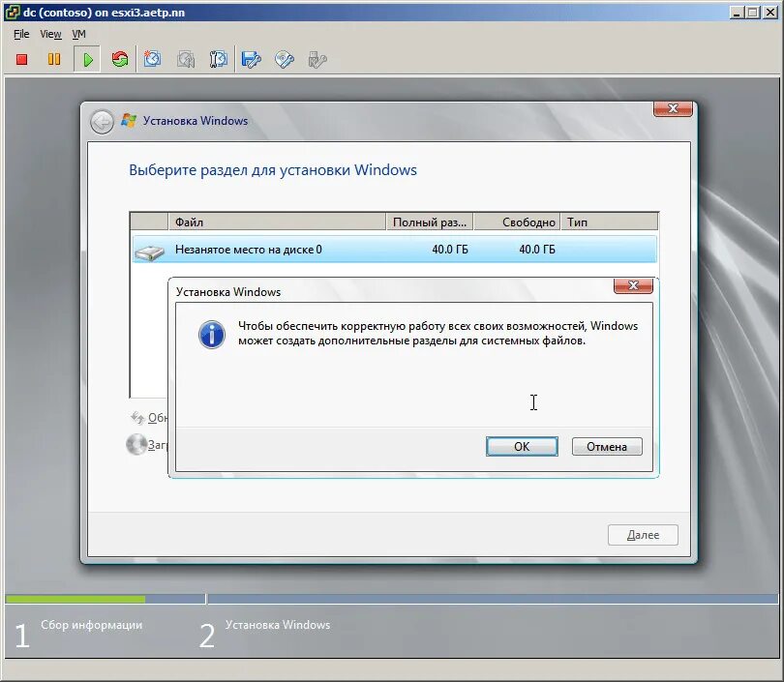
Task: Click the Обновить refresh link
Action: click(149, 418)
